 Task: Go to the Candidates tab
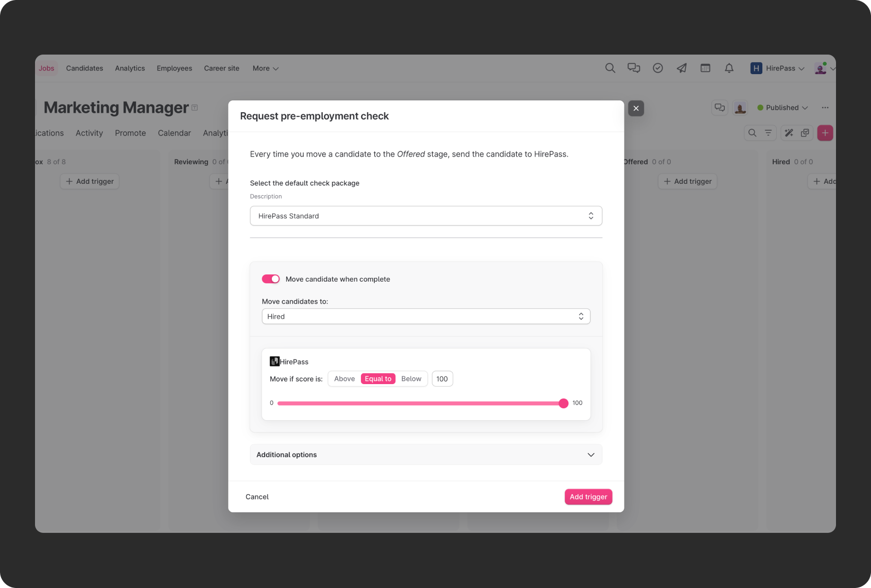(84, 68)
